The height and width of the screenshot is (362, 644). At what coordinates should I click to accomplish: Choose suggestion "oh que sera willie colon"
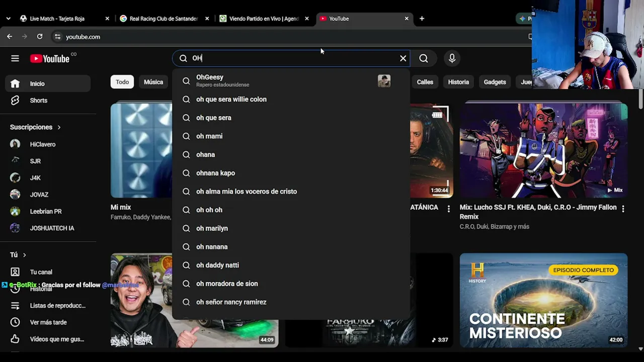coord(291,100)
